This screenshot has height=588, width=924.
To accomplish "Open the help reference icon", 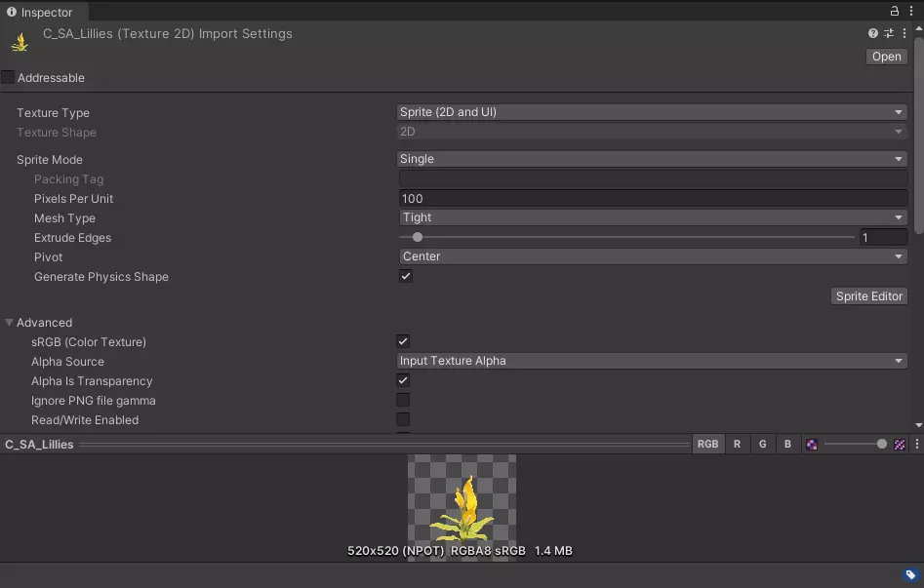I will [872, 33].
